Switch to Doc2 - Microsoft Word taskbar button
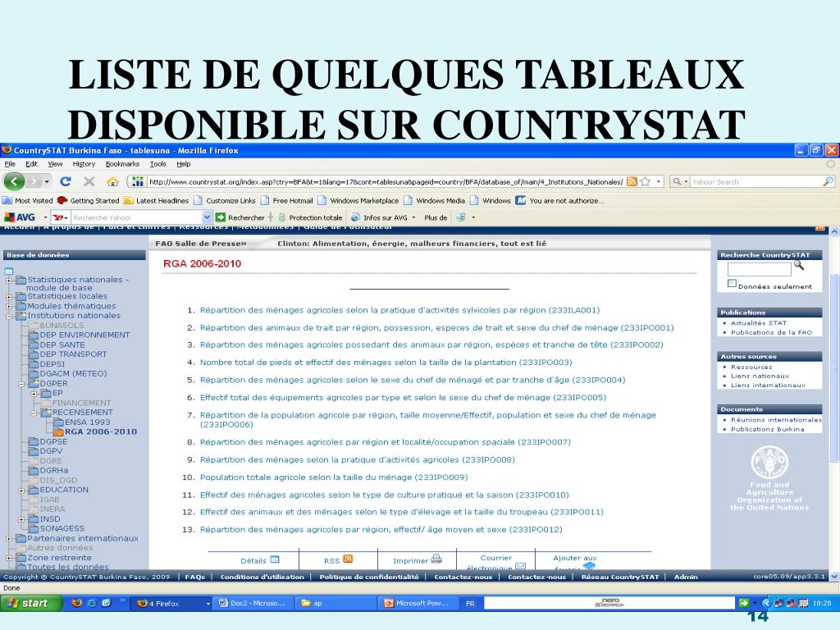This screenshot has height=630, width=840. (253, 603)
